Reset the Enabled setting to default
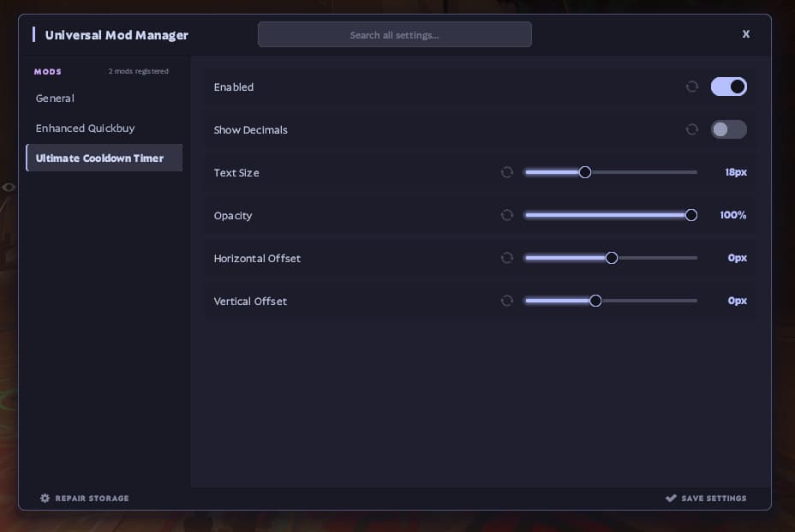This screenshot has height=532, width=795. coord(691,87)
